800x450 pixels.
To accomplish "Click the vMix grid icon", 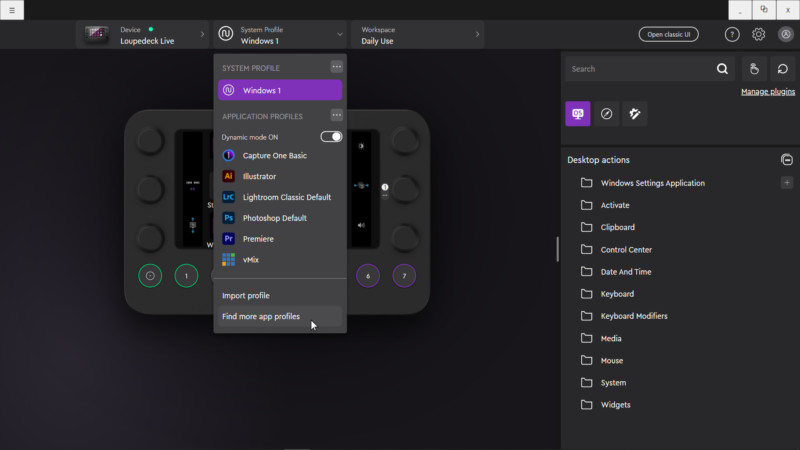I will 229,260.
